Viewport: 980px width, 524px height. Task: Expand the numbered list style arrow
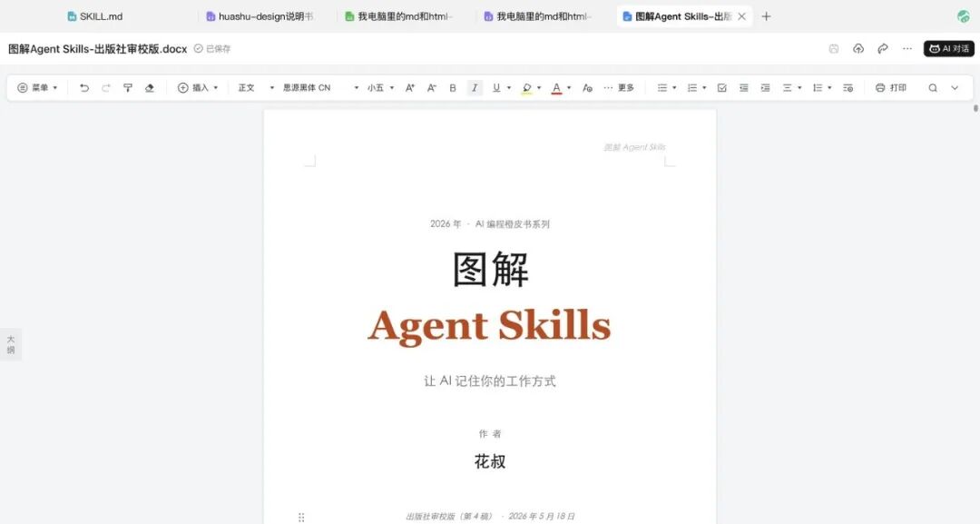coord(704,88)
